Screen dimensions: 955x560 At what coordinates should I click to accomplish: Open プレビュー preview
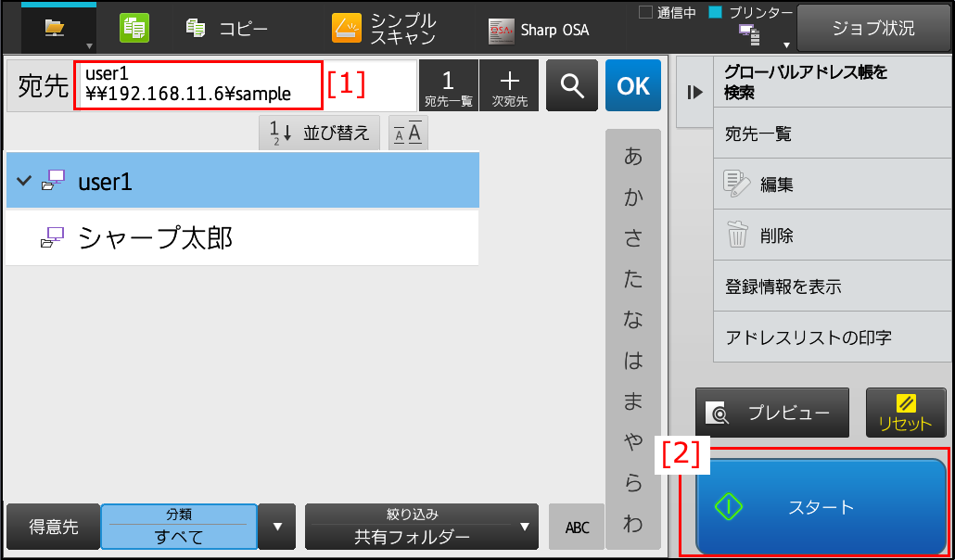pos(772,414)
